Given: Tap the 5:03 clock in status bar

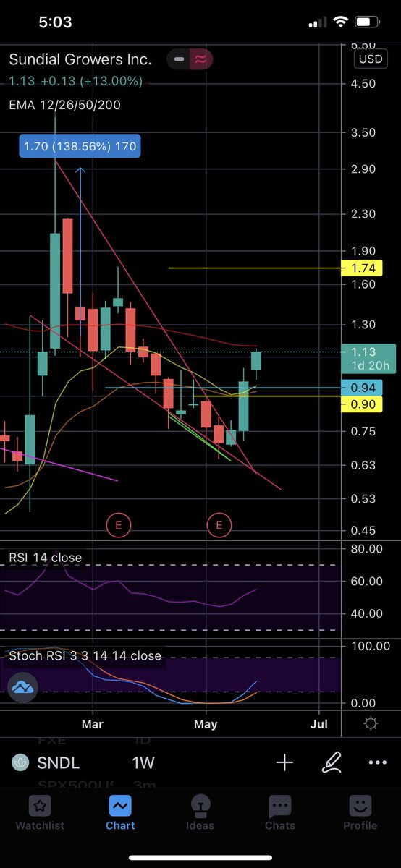Looking at the screenshot, I should pos(55,22).
